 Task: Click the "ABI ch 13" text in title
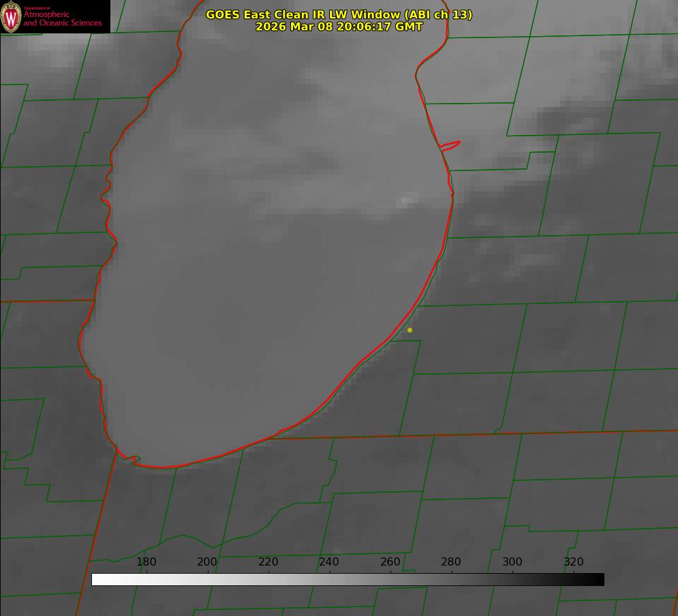pyautogui.click(x=438, y=14)
